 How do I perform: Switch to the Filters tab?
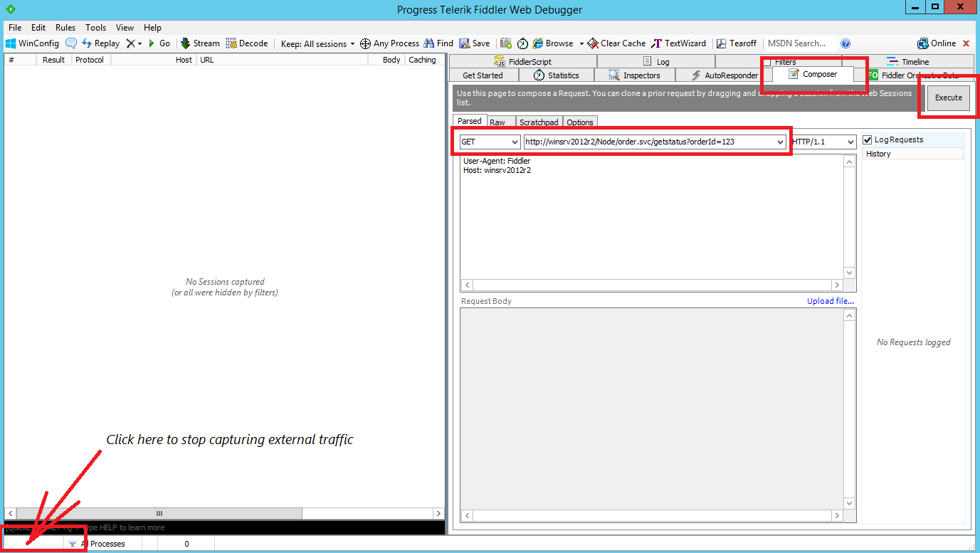(x=779, y=62)
